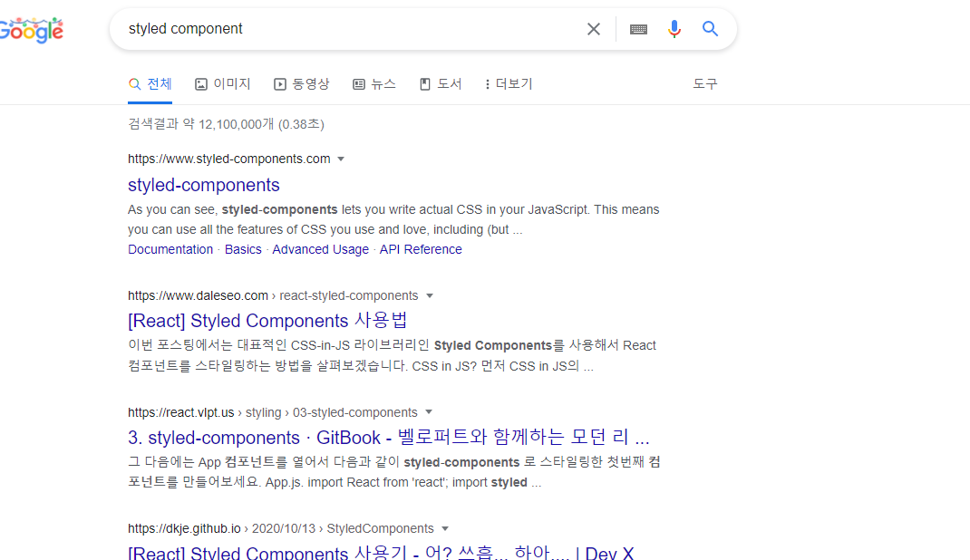Open the on-screen keyboard input tool
The height and width of the screenshot is (560, 970).
click(638, 29)
